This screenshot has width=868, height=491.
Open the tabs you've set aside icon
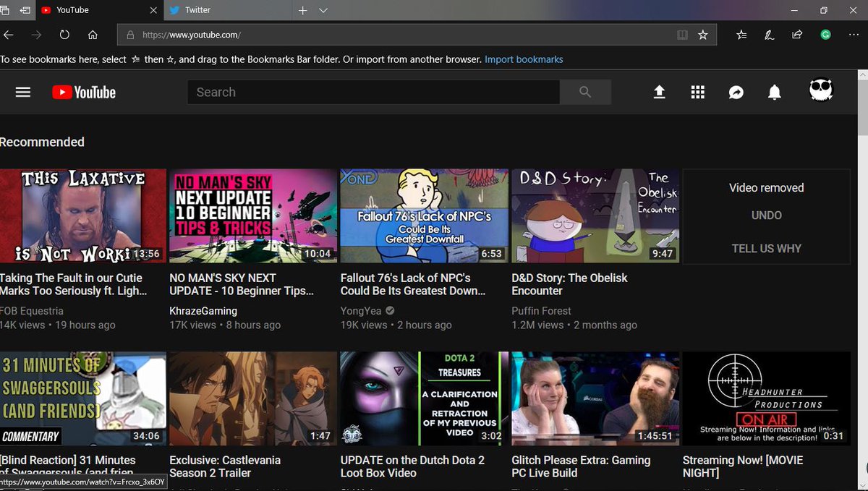6,10
